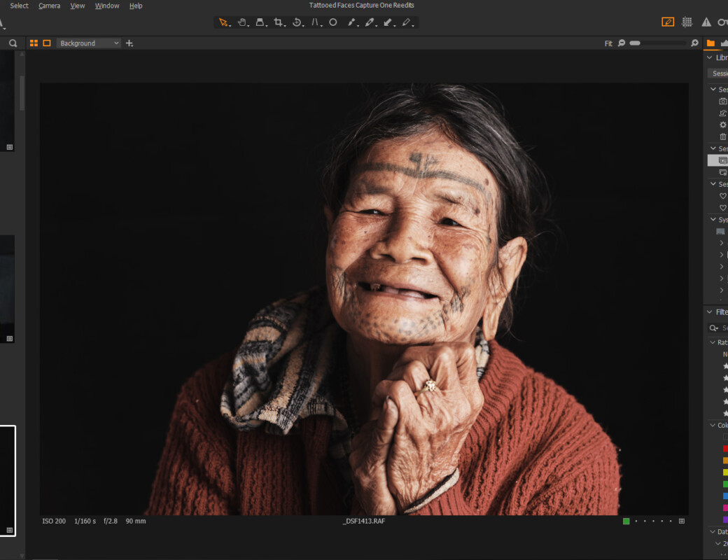Select the Rotate & Straighten tool
This screenshot has height=560, width=728.
(x=298, y=22)
